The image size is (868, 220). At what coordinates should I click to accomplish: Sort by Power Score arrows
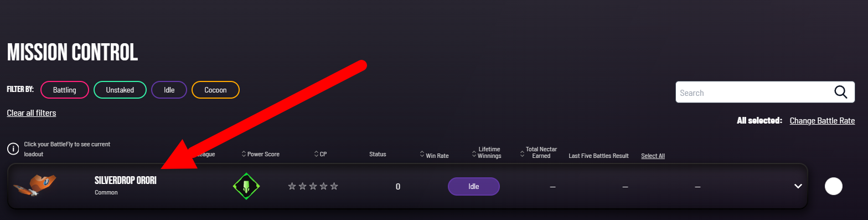[x=244, y=154]
